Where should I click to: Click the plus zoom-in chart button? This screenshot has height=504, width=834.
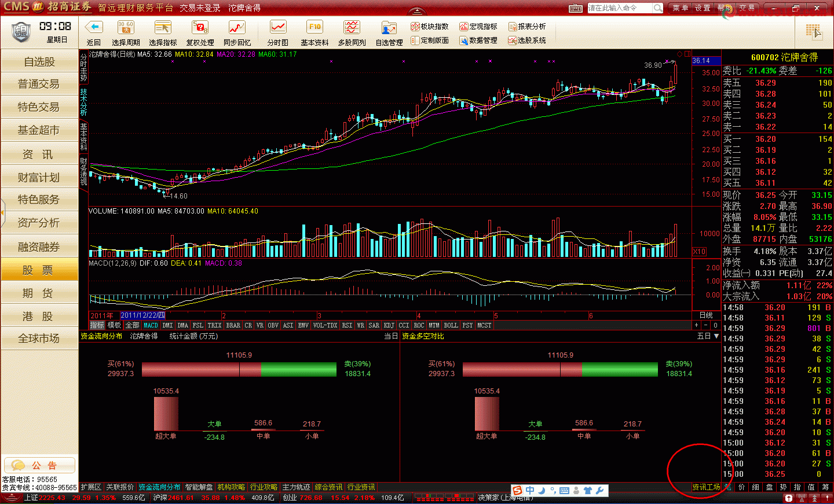[x=697, y=325]
